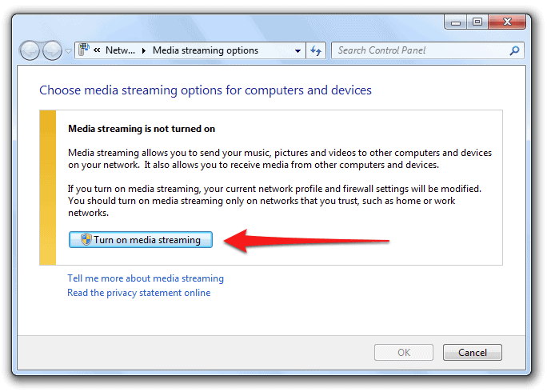Minimize the media streaming window

click(457, 21)
